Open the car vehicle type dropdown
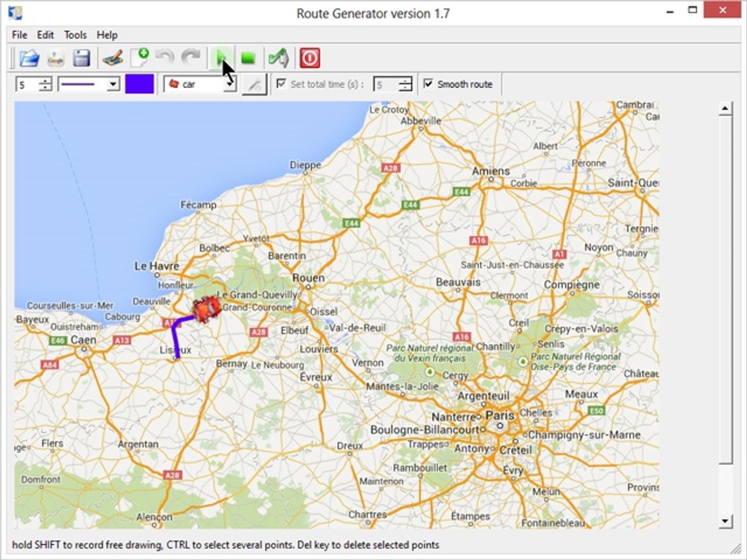The height and width of the screenshot is (560, 747). [230, 85]
